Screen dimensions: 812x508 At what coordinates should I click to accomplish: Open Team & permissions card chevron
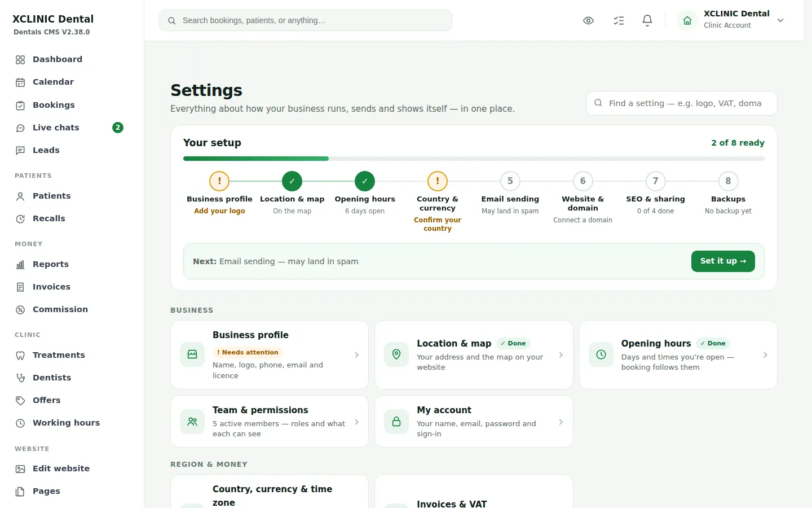[x=356, y=422]
